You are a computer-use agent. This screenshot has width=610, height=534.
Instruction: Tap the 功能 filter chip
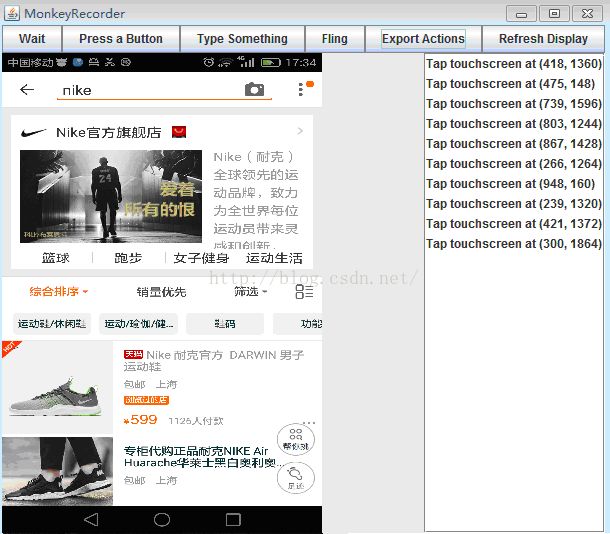[298, 324]
